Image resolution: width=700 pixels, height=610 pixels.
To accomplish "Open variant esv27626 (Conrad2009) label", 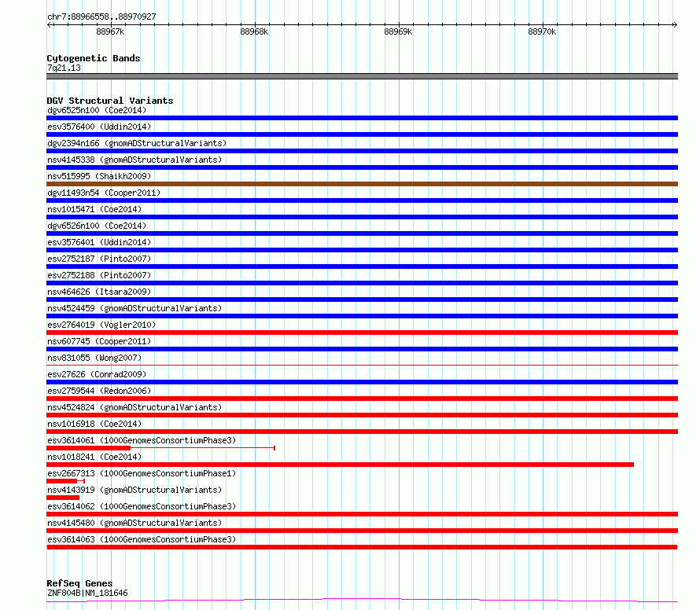I will (97, 374).
